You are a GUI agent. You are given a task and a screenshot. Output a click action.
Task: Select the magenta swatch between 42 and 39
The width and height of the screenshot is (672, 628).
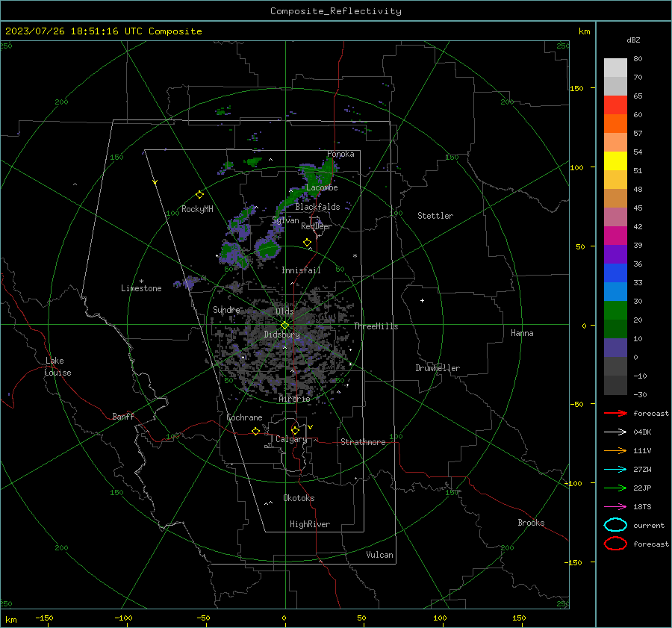point(615,236)
